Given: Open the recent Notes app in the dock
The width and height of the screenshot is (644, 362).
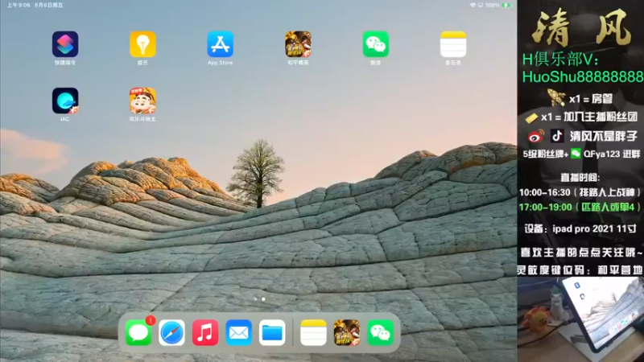Looking at the screenshot, I should 313,332.
